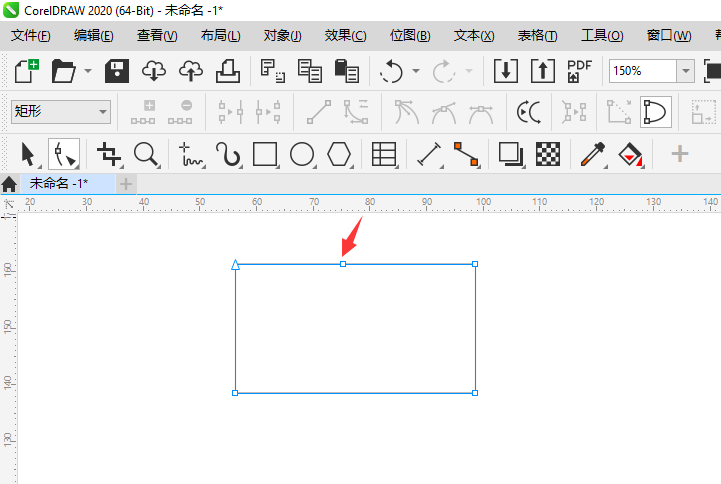721x484 pixels.
Task: Go to the Home welcome screen tab
Action: point(9,184)
